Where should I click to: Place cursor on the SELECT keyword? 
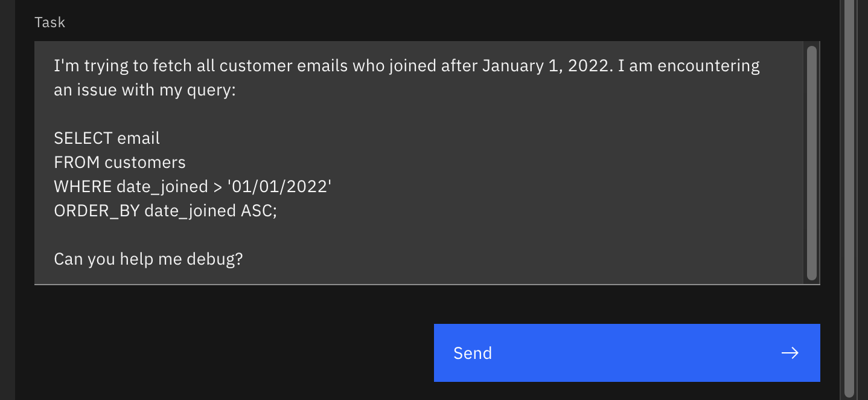pyautogui.click(x=83, y=138)
